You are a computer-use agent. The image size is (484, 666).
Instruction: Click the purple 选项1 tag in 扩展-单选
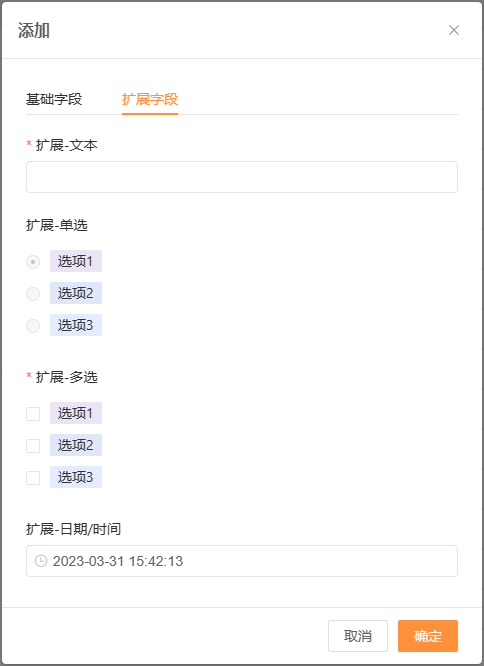pos(76,261)
